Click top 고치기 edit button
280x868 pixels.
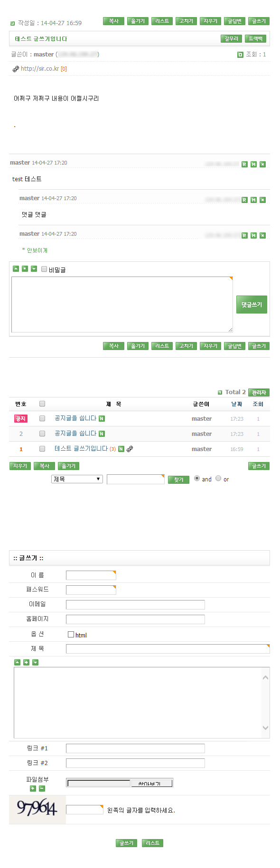pos(186,21)
